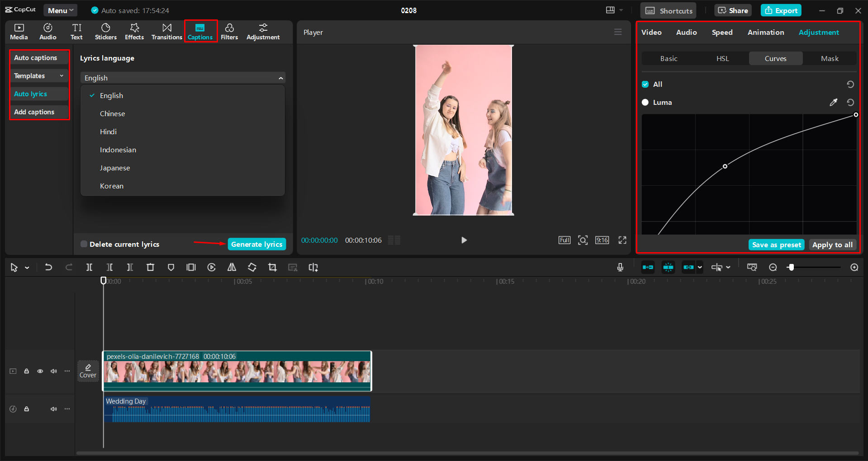868x461 pixels.
Task: Open the Stickers panel
Action: pyautogui.click(x=105, y=31)
